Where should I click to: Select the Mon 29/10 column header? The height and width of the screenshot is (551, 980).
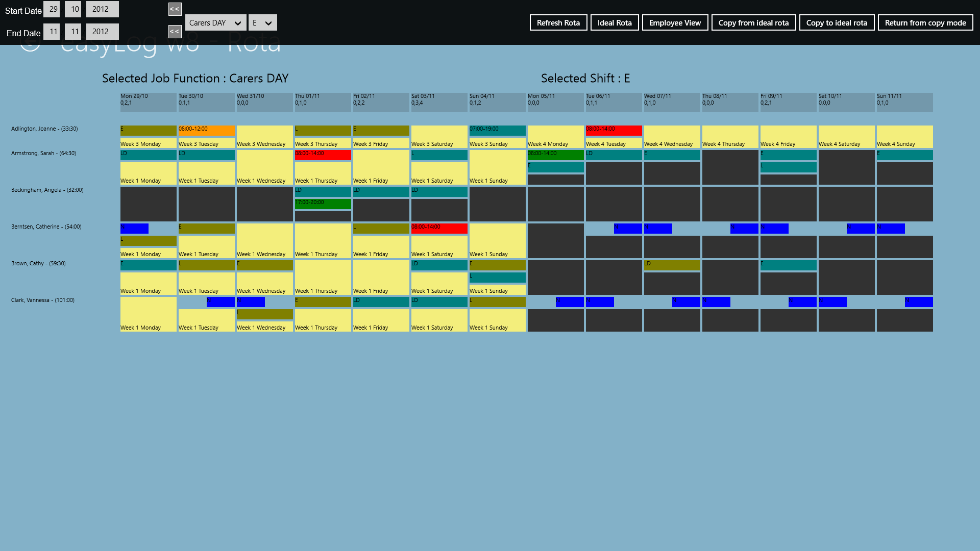tap(149, 102)
